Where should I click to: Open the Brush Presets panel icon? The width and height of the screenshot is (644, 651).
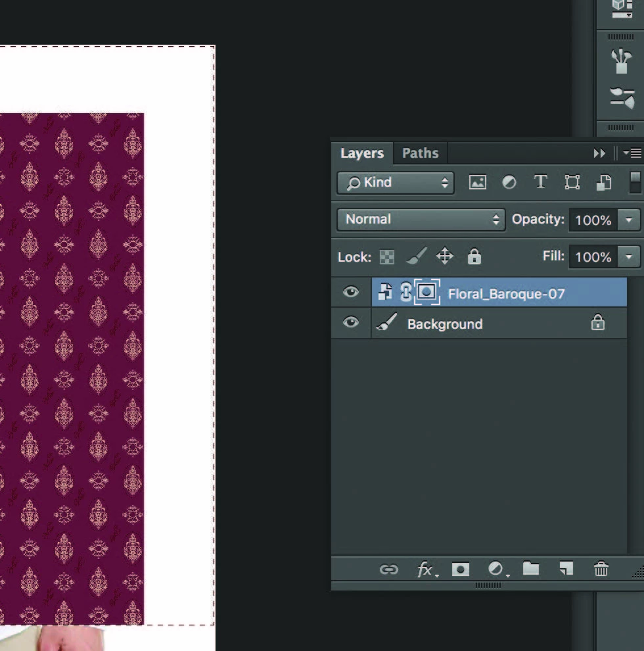(621, 61)
